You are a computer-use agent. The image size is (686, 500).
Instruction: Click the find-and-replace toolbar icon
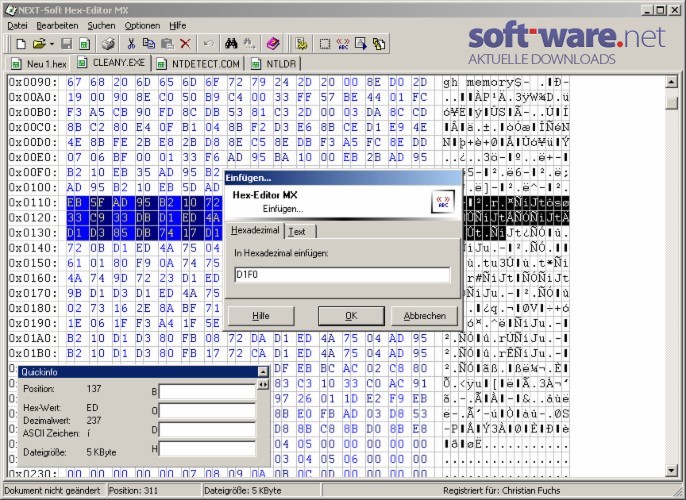(x=249, y=44)
